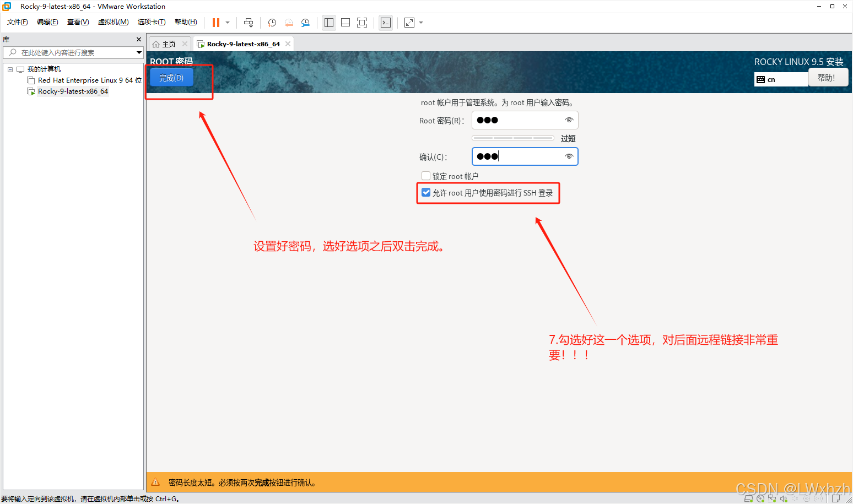The height and width of the screenshot is (504, 853).
Task: Toggle the console view icon
Action: (386, 23)
